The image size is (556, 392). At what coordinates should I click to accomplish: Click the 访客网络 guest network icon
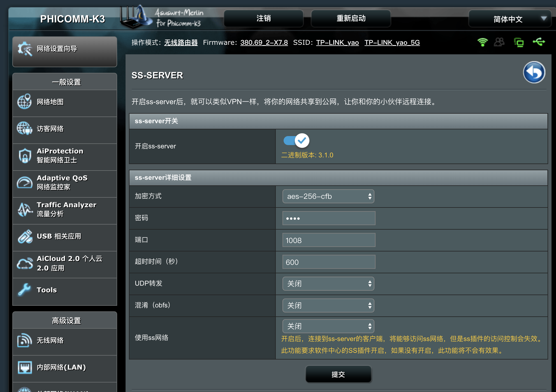(25, 129)
